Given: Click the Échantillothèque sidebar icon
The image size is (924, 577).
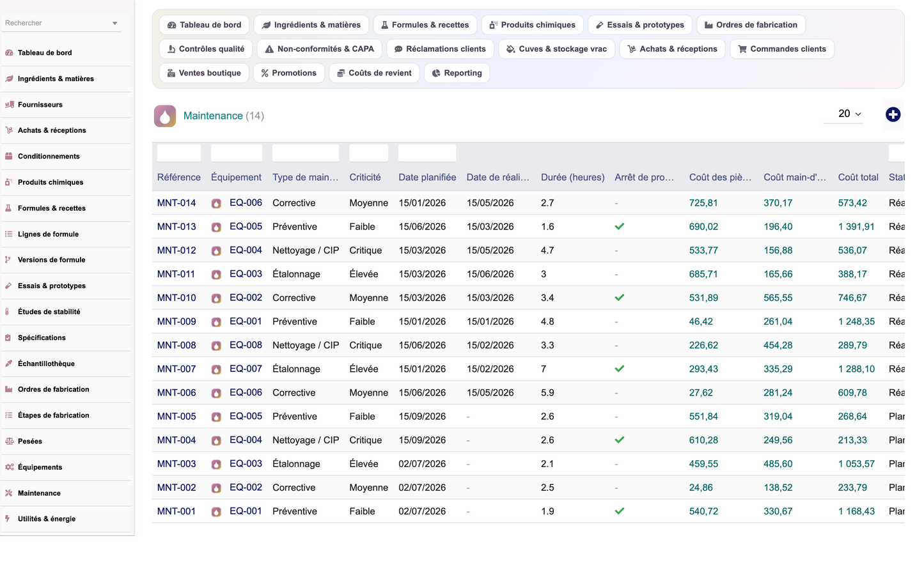Looking at the screenshot, I should [x=9, y=364].
